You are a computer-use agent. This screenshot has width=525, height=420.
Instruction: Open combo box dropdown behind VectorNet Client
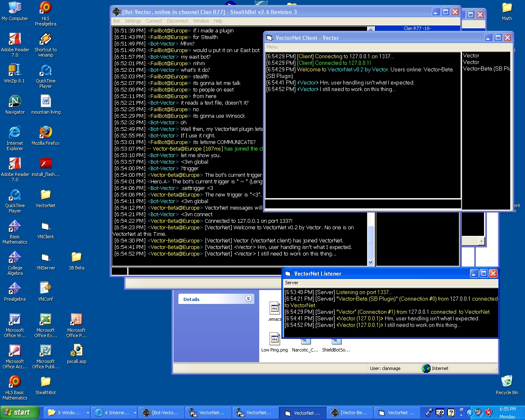click(481, 241)
